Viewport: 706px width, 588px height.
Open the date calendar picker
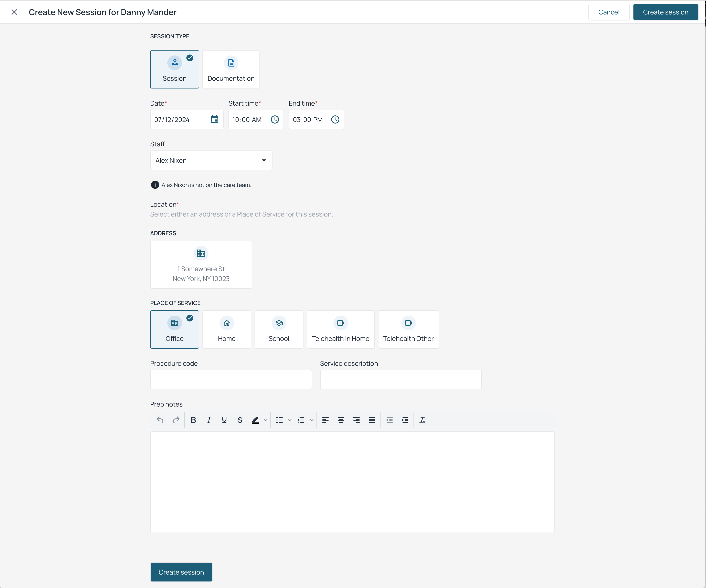click(x=214, y=119)
